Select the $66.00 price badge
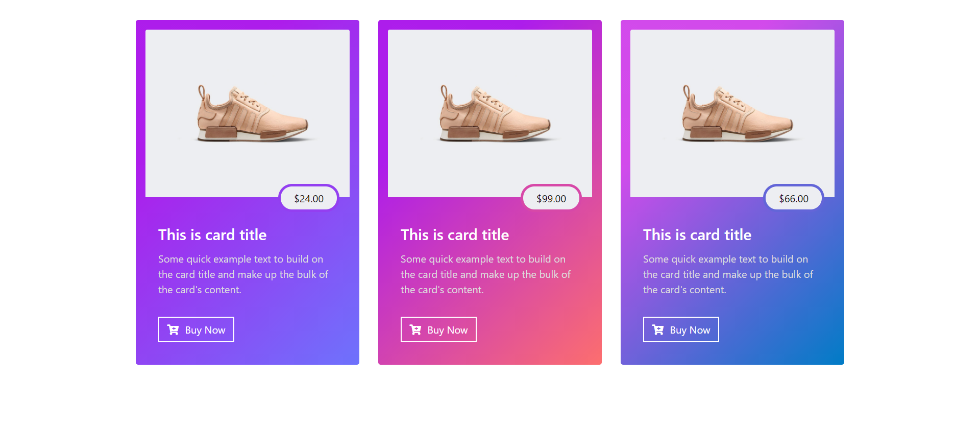Screen dimensions: 980x425 click(793, 198)
